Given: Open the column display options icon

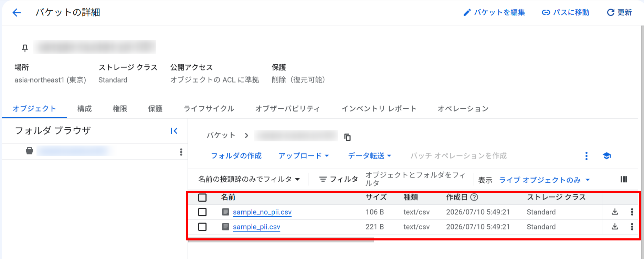Looking at the screenshot, I should tap(624, 179).
